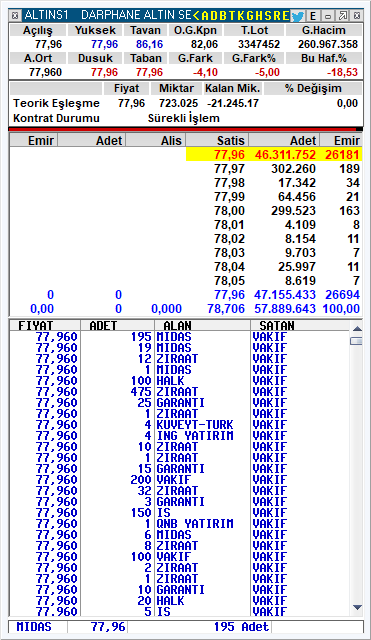Select the yellow 'R' shortcut letter

[x=277, y=16]
